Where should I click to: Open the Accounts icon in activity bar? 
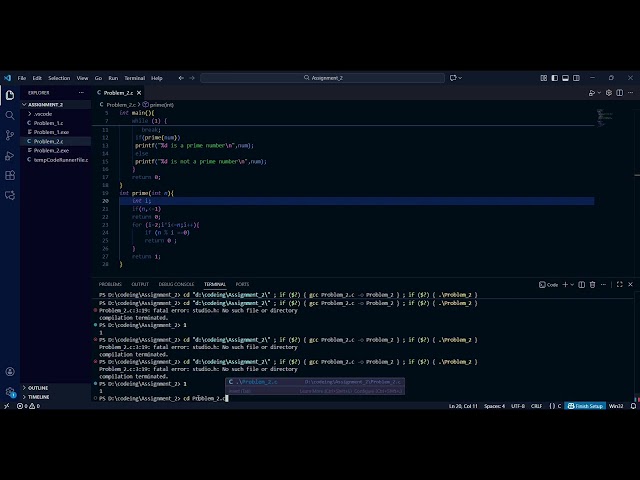10,372
